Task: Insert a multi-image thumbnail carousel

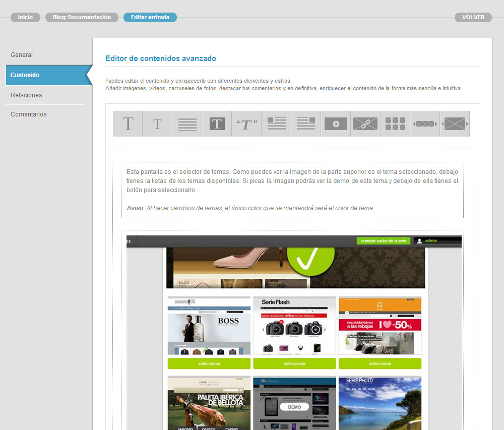Action: tap(425, 124)
